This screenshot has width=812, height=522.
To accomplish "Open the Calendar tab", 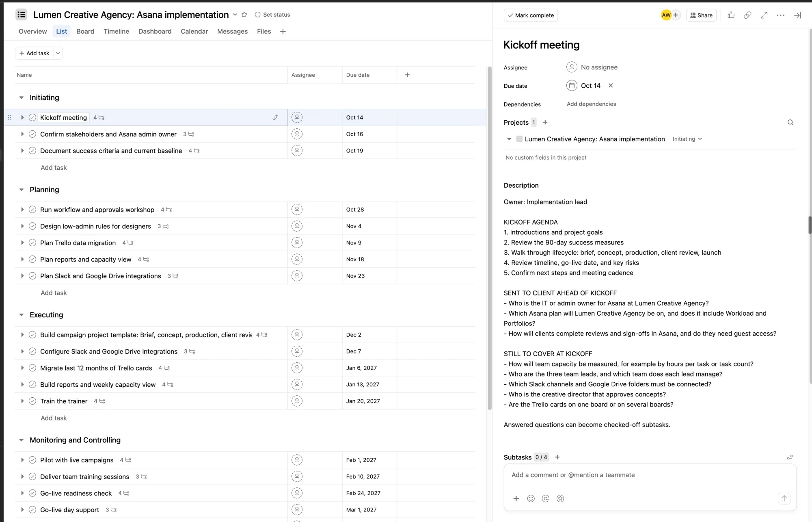I will pyautogui.click(x=194, y=31).
